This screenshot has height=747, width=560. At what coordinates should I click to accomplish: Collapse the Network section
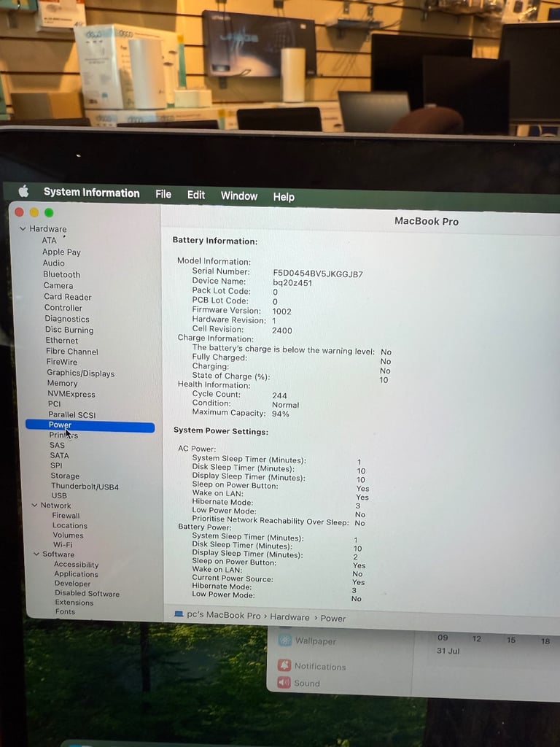pyautogui.click(x=34, y=505)
